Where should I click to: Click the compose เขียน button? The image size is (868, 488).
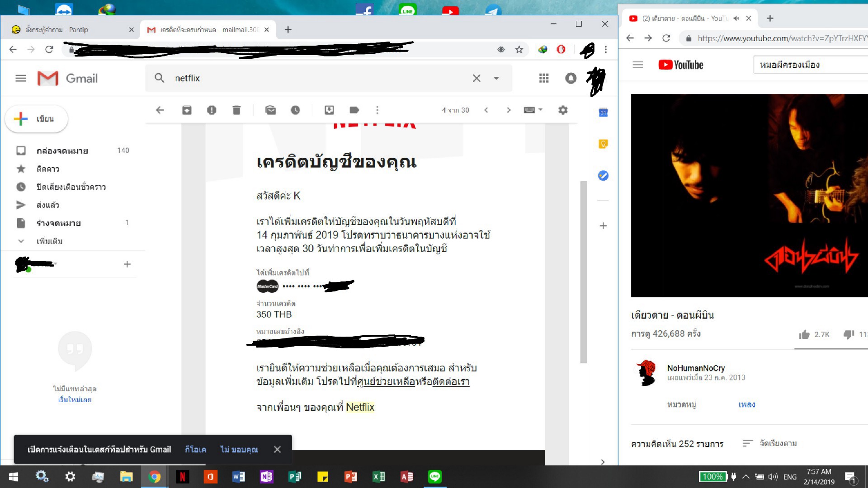(37, 119)
